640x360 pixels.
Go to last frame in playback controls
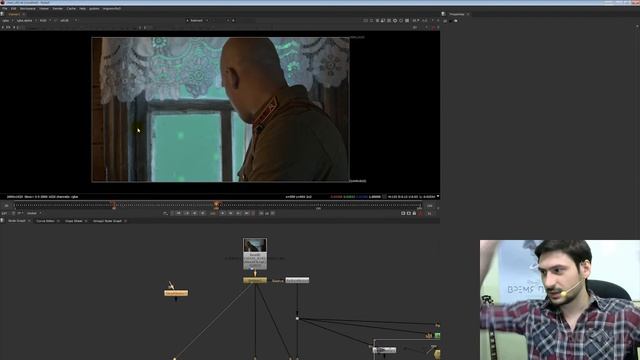(x=247, y=213)
